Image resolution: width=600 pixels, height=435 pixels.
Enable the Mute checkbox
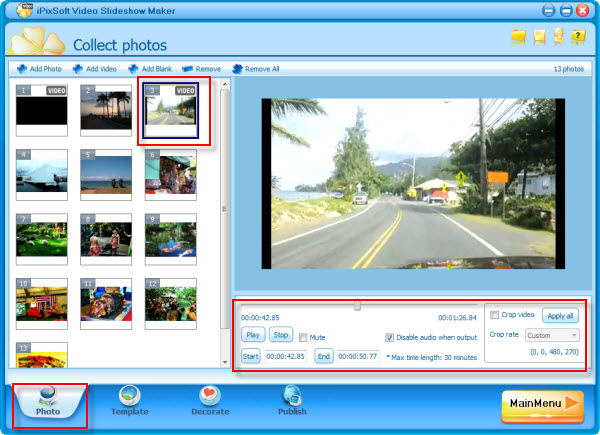304,337
